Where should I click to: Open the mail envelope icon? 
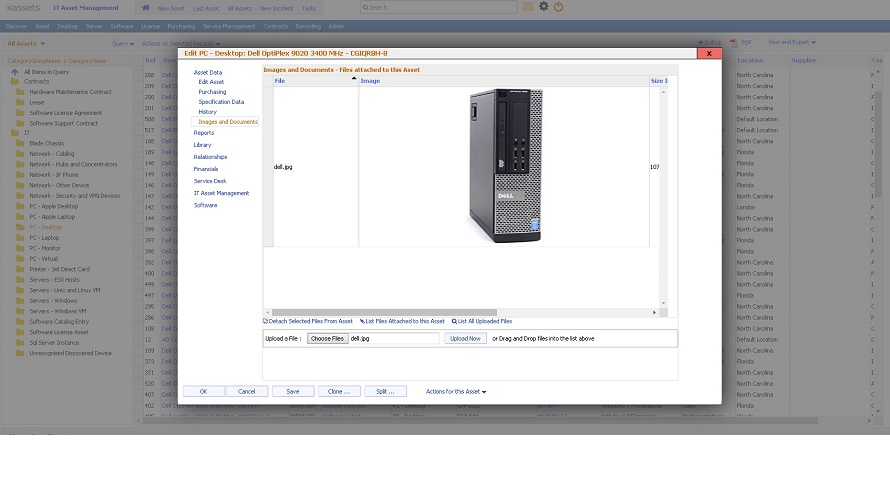click(528, 7)
